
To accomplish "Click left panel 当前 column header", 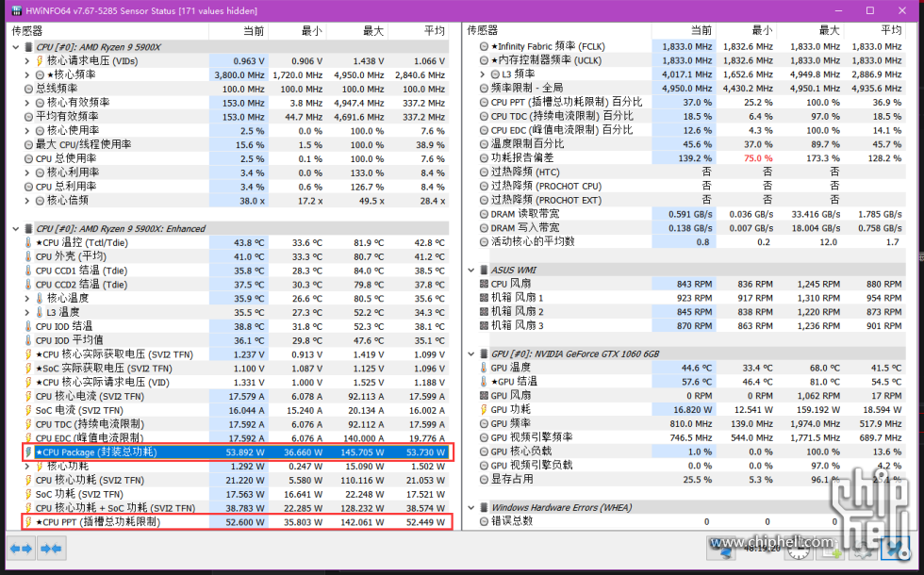I will tap(239, 31).
